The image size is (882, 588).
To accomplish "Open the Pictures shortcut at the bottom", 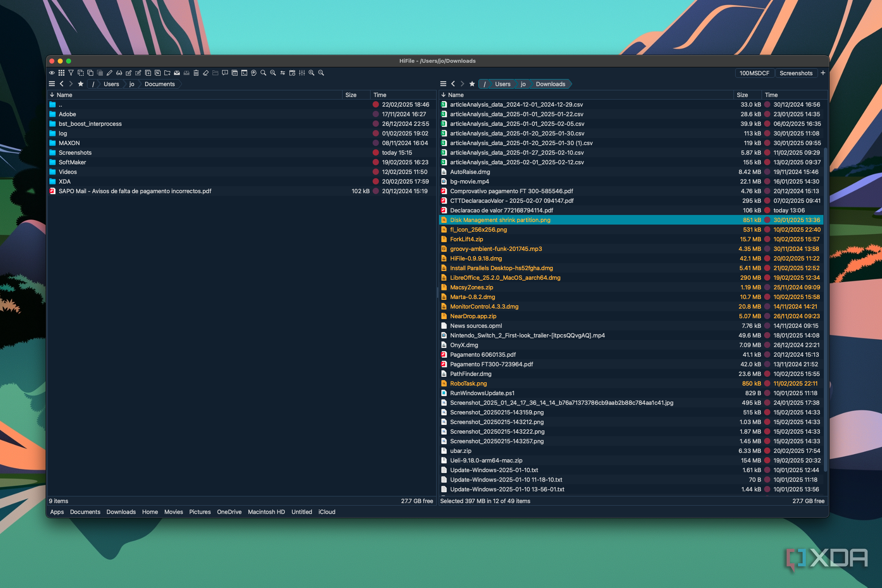I will tap(200, 512).
